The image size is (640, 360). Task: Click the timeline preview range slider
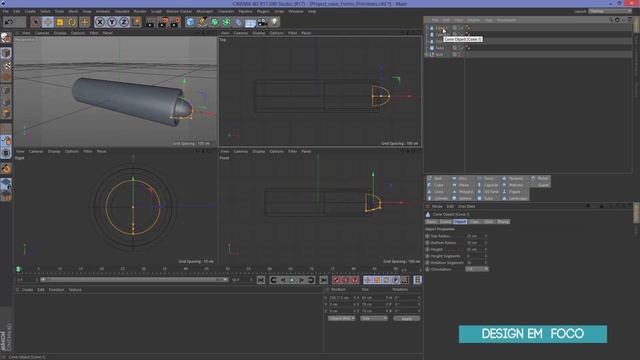click(x=134, y=280)
